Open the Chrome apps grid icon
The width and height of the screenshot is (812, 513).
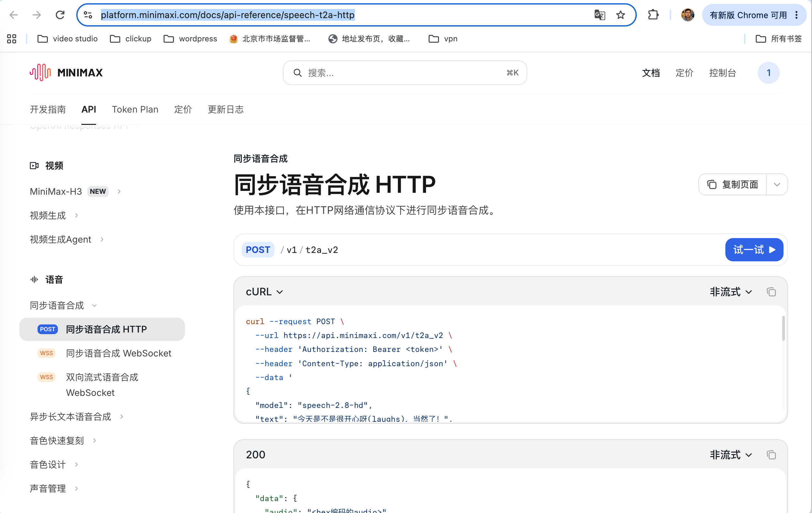pyautogui.click(x=11, y=39)
